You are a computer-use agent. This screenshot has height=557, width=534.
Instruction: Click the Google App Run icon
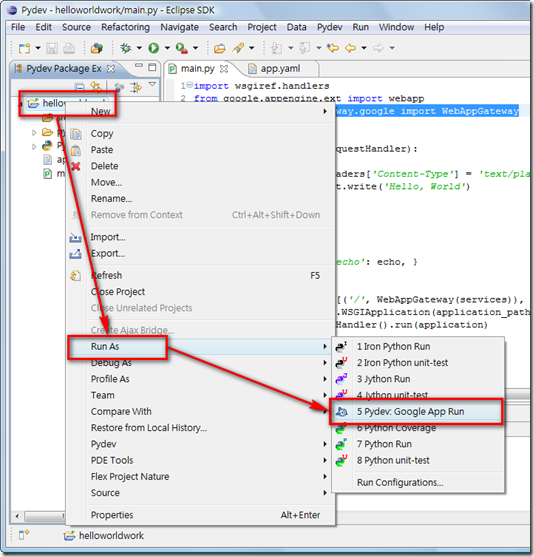pos(341,412)
